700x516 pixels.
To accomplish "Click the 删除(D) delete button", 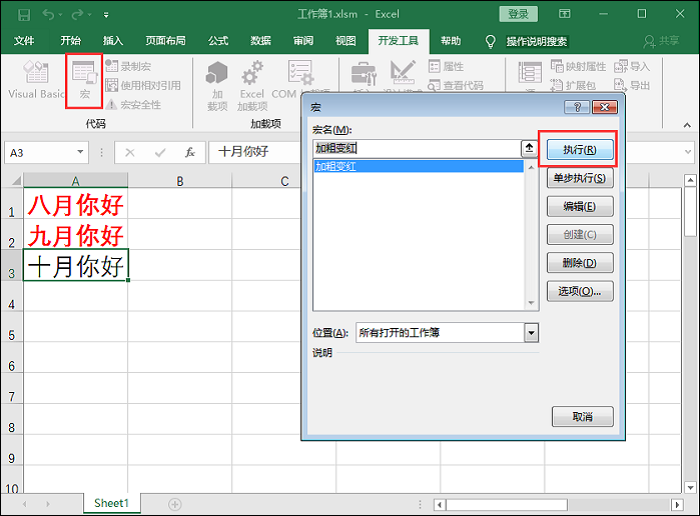I will (580, 263).
